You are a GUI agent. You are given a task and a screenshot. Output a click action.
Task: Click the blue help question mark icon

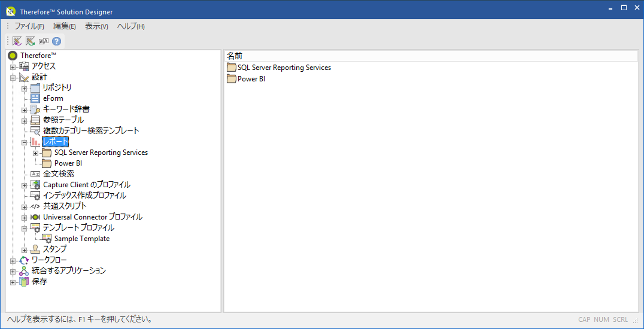point(56,41)
